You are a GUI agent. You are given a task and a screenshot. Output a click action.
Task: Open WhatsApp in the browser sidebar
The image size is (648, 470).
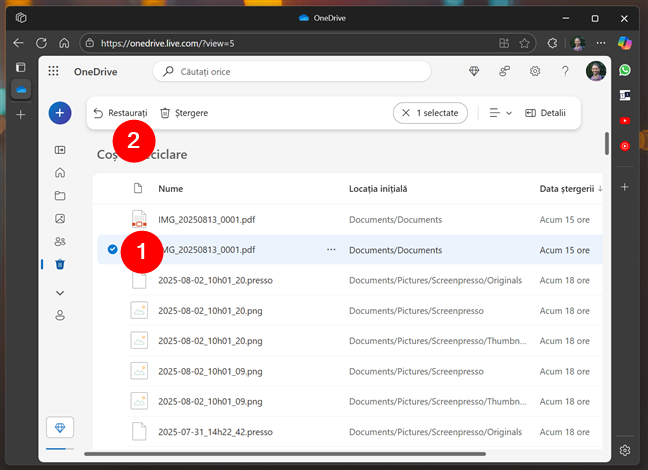click(625, 70)
